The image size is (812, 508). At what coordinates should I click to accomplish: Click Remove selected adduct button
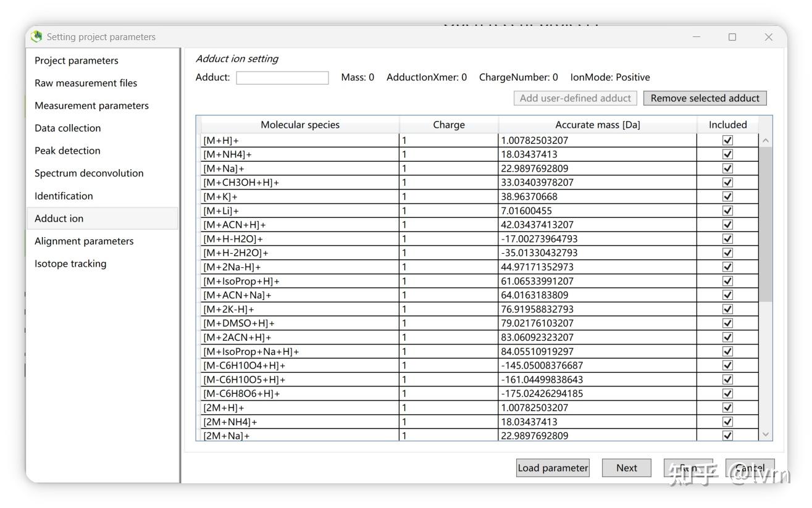705,98
